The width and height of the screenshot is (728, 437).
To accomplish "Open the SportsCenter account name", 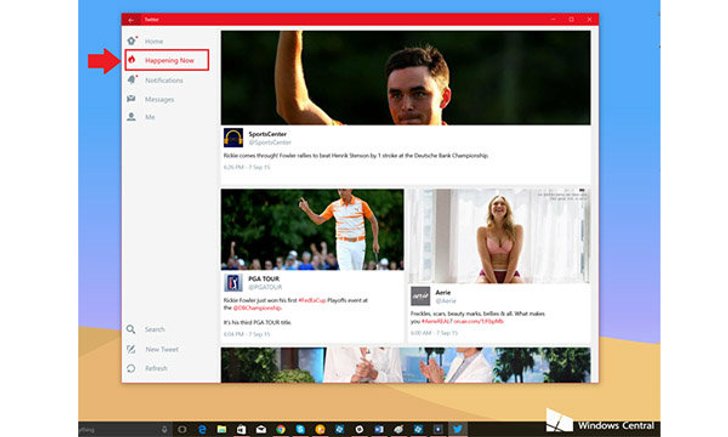I will tap(267, 134).
